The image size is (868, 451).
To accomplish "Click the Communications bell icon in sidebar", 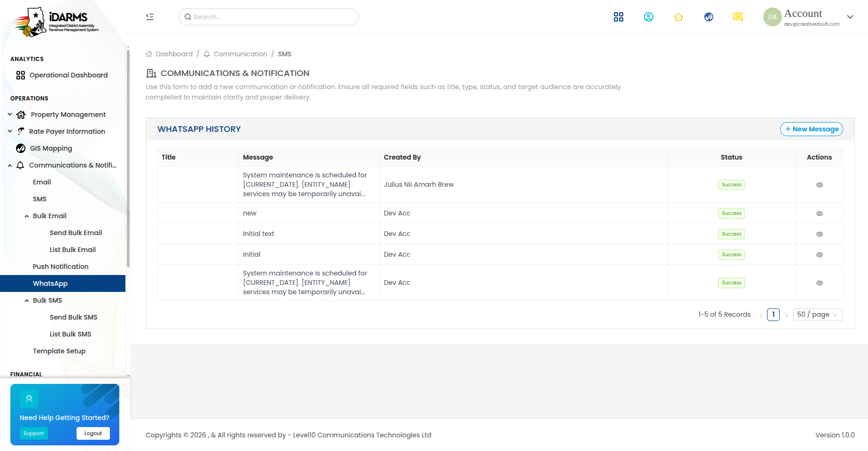I will pyautogui.click(x=20, y=165).
